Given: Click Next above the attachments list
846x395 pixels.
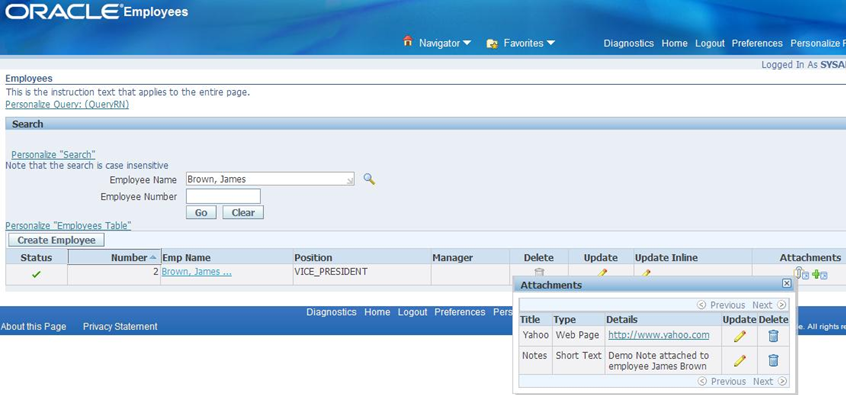Looking at the screenshot, I should click(769, 305).
